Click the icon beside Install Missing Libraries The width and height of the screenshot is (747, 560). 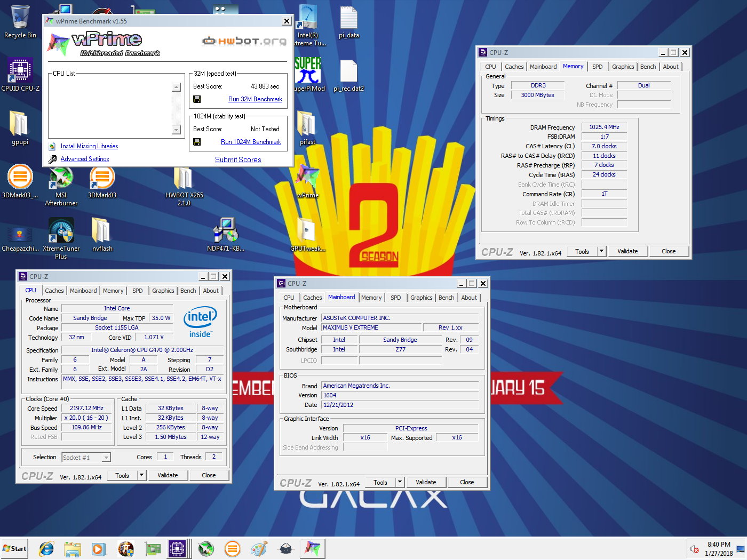click(52, 146)
